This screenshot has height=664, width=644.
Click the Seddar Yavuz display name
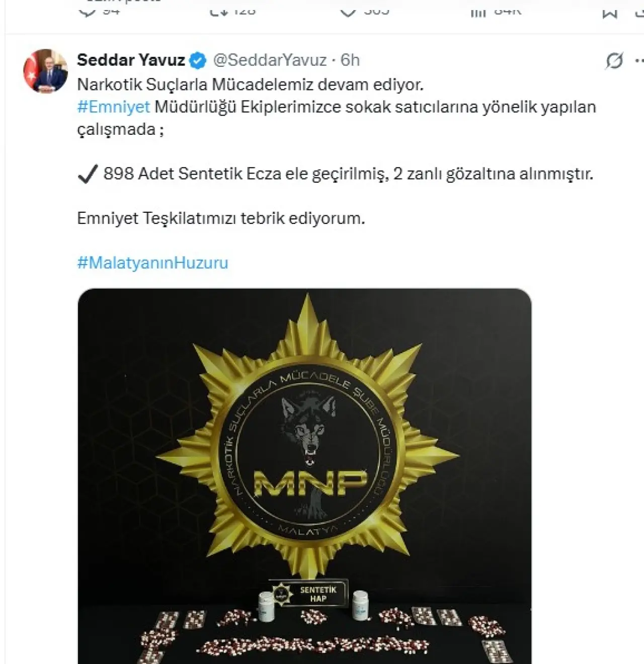[131, 60]
